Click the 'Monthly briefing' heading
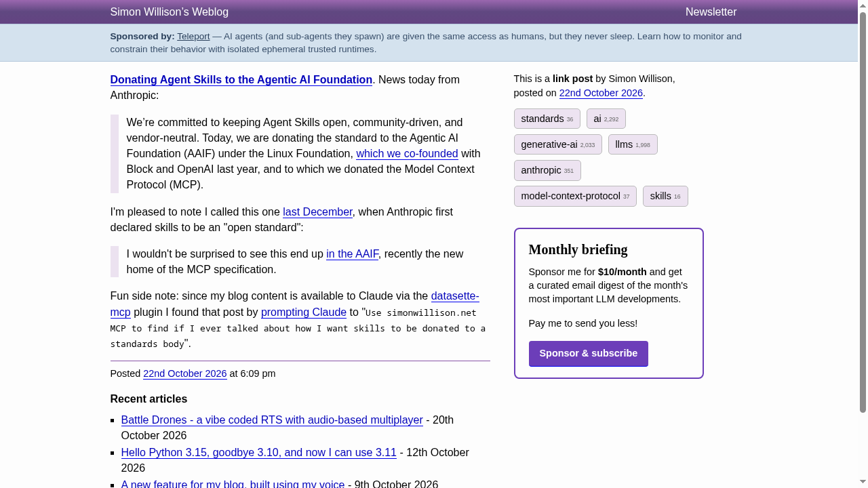Viewport: 868px width, 488px height. tap(578, 249)
